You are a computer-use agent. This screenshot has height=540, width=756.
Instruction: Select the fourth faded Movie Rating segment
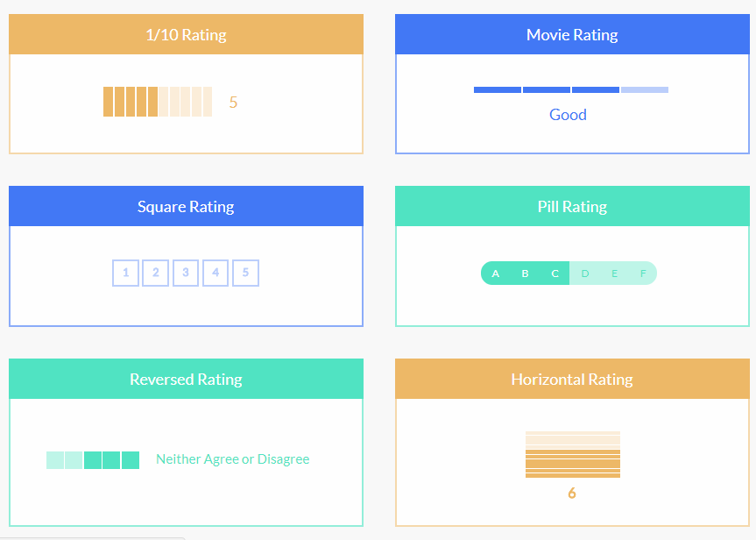(x=645, y=89)
